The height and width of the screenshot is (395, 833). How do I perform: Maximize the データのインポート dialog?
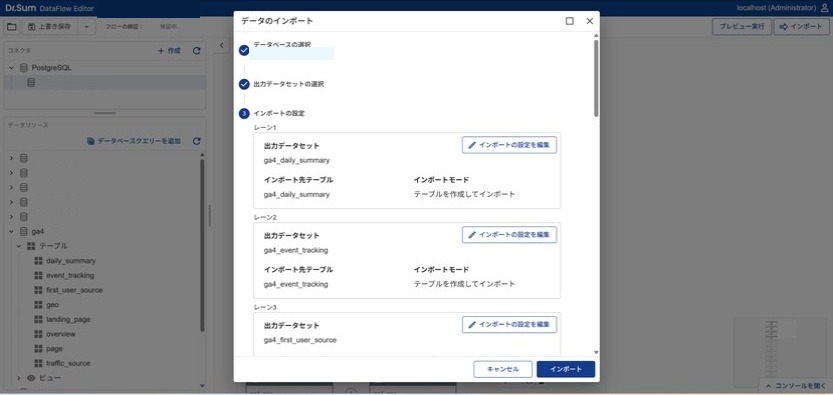(x=570, y=21)
